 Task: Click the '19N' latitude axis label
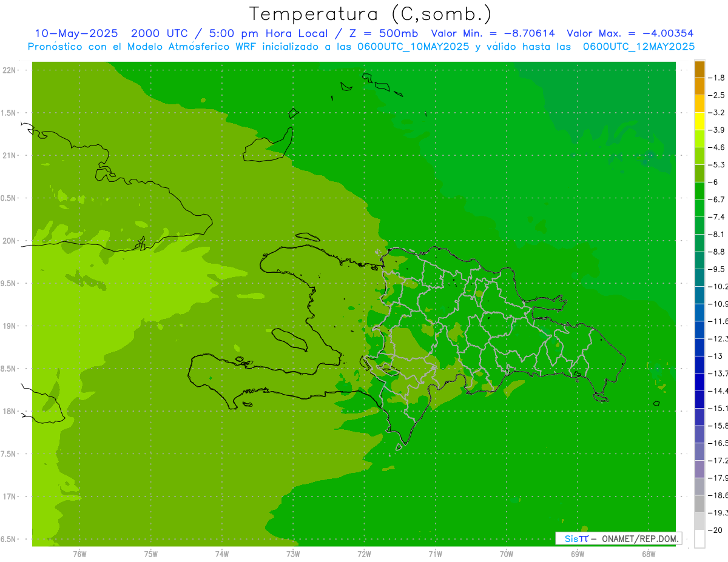click(10, 326)
